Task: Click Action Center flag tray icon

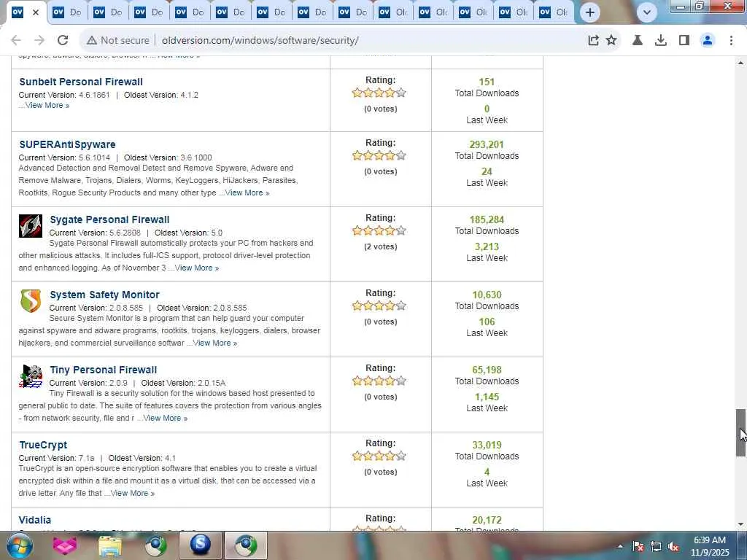Action: (x=638, y=547)
